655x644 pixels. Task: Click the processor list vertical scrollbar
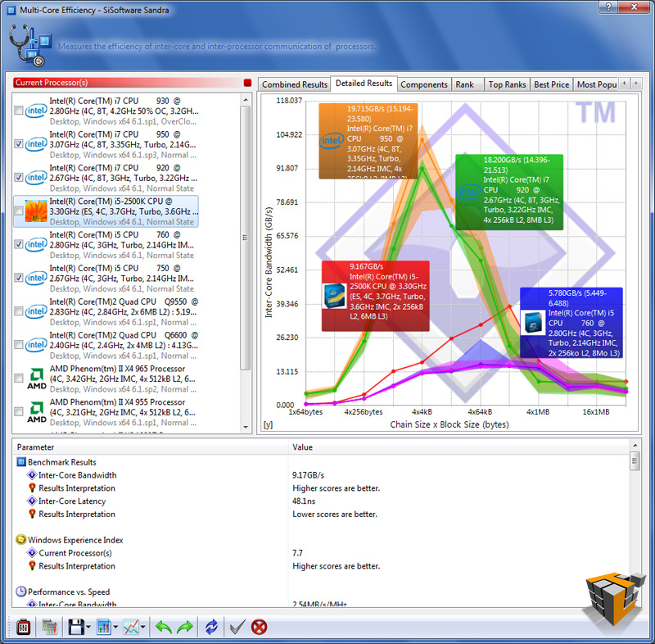click(x=246, y=238)
